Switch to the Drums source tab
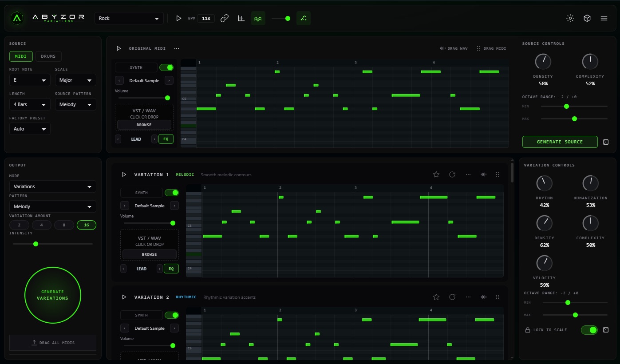The image size is (620, 364). pos(48,56)
